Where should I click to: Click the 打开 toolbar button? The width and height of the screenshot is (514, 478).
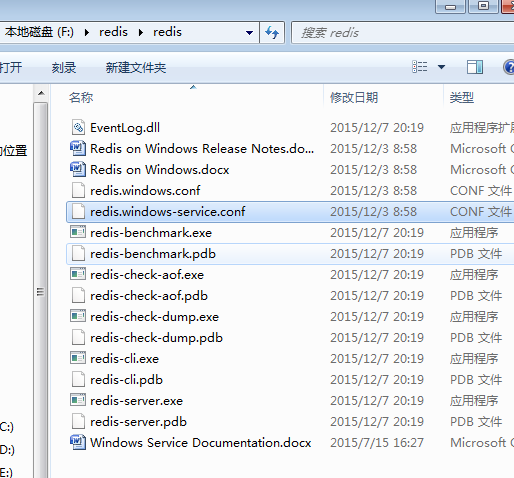(x=11, y=67)
